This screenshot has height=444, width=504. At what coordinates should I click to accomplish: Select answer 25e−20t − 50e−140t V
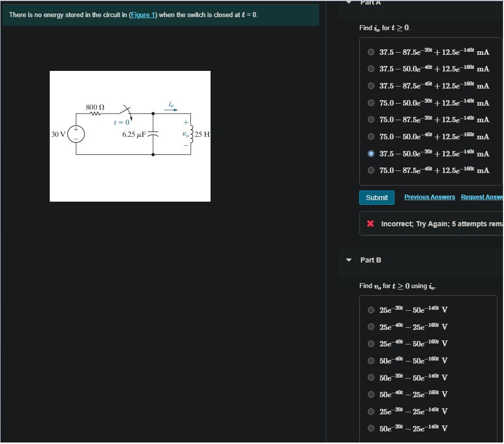371,310
